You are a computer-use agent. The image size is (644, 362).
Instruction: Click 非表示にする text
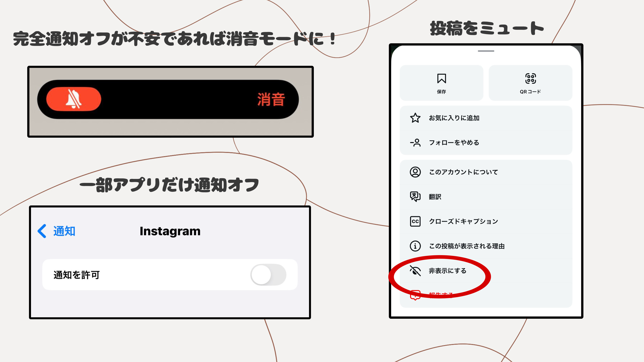448,271
